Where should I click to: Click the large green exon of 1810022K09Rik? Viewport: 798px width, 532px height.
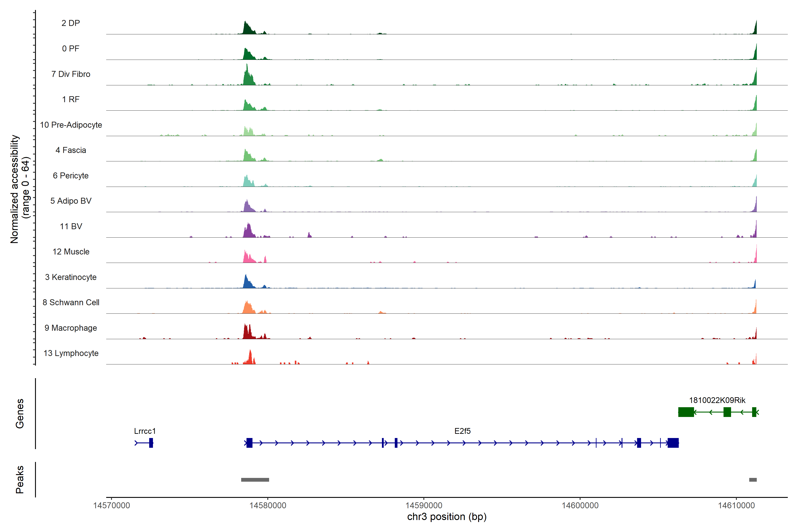686,412
